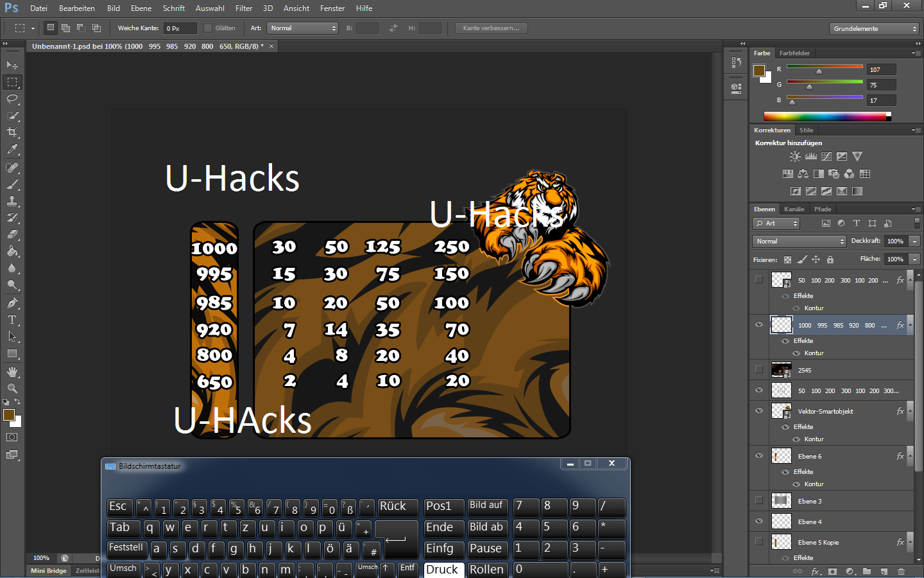The height and width of the screenshot is (578, 924).
Task: Select the Eyedropper tool
Action: [12, 149]
